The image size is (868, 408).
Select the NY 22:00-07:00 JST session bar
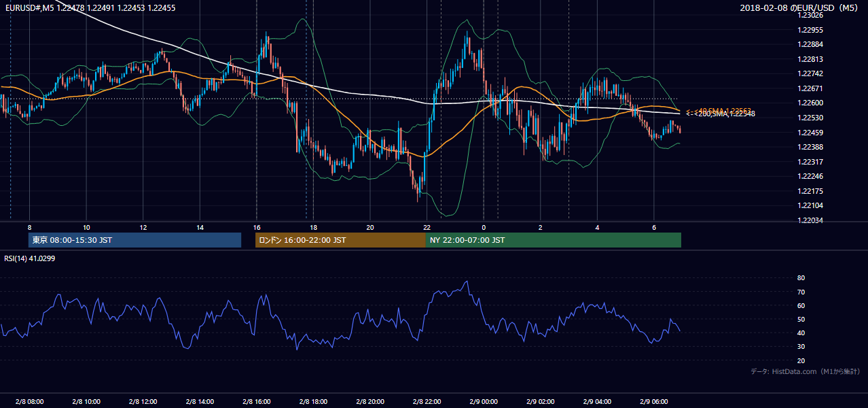[x=554, y=240]
